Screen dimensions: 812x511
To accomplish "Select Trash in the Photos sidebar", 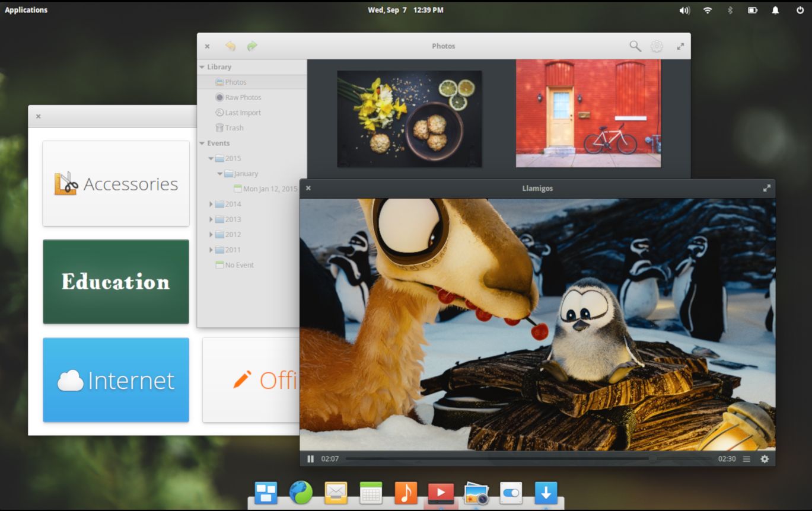I will 233,127.
